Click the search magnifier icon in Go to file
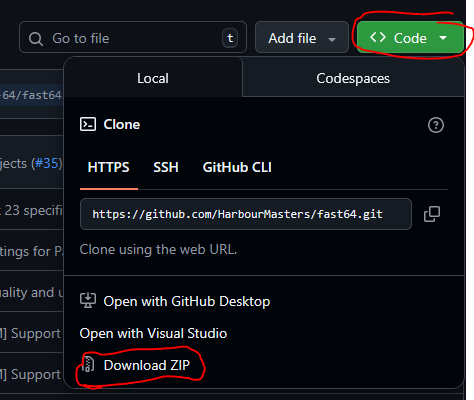Image resolution: width=474 pixels, height=400 pixels. click(x=36, y=39)
